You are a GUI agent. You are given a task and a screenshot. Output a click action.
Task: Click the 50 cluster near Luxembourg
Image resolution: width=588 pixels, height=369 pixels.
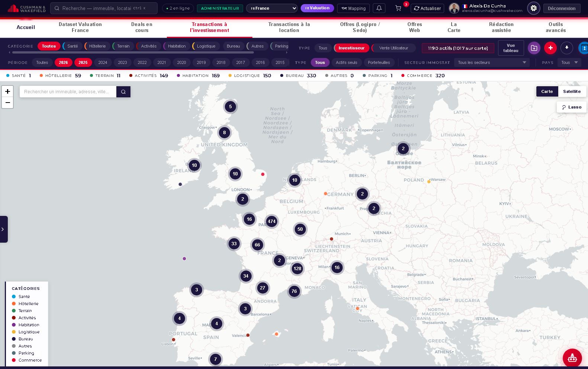(x=300, y=229)
